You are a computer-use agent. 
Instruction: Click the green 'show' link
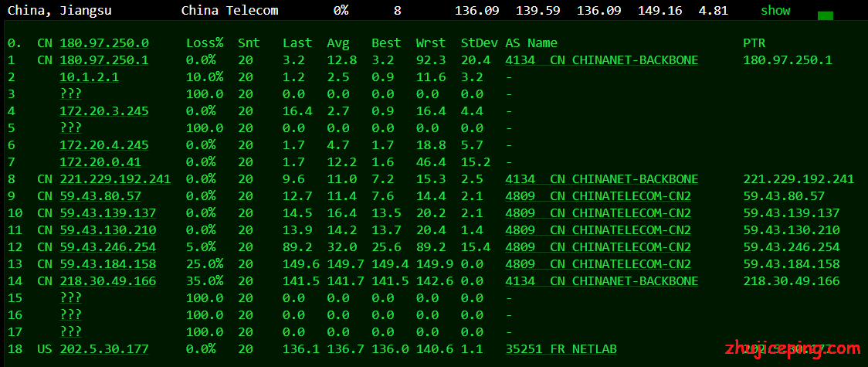775,10
